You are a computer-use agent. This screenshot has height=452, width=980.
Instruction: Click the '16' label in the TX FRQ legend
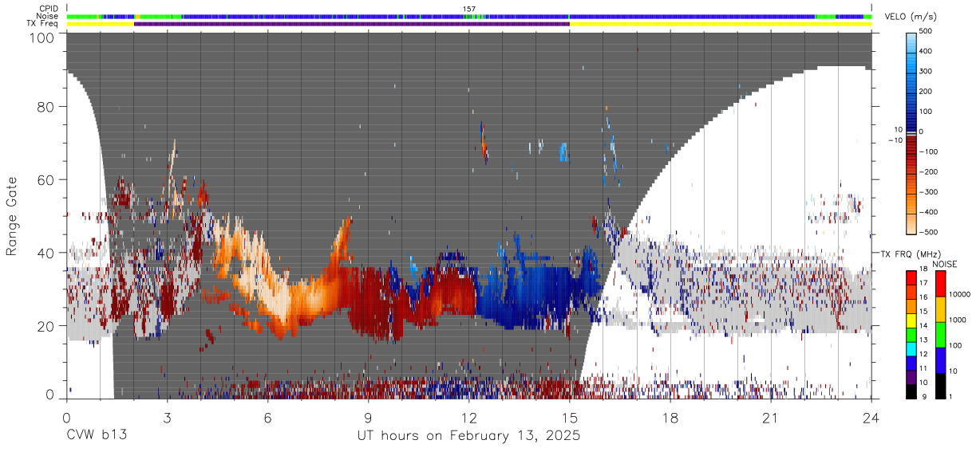point(923,297)
